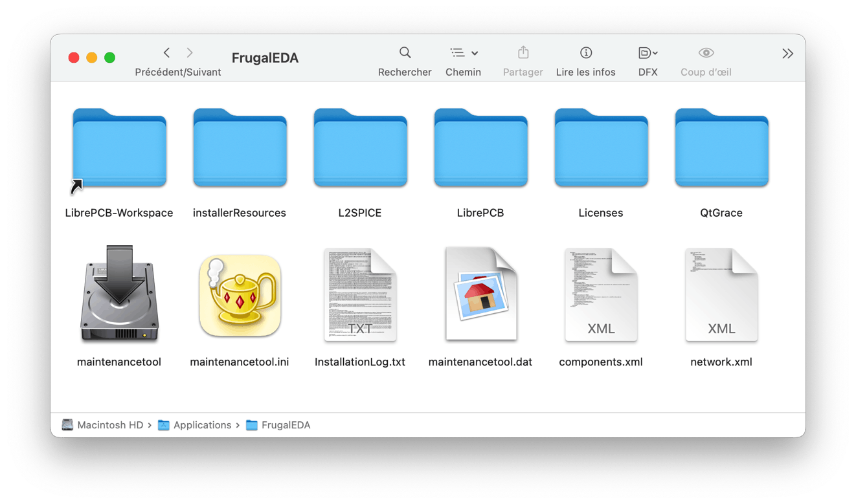Navigate to Applications in the path bar

click(201, 425)
